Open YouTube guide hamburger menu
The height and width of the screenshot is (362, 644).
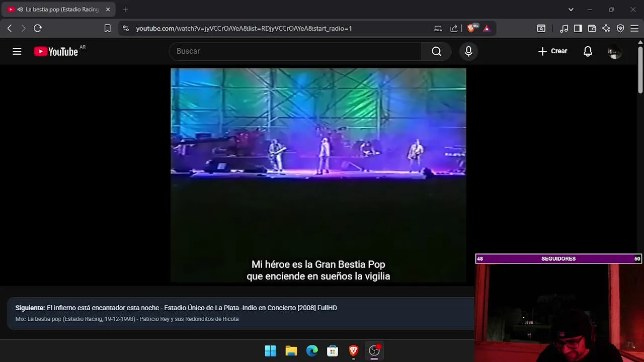[x=17, y=51]
